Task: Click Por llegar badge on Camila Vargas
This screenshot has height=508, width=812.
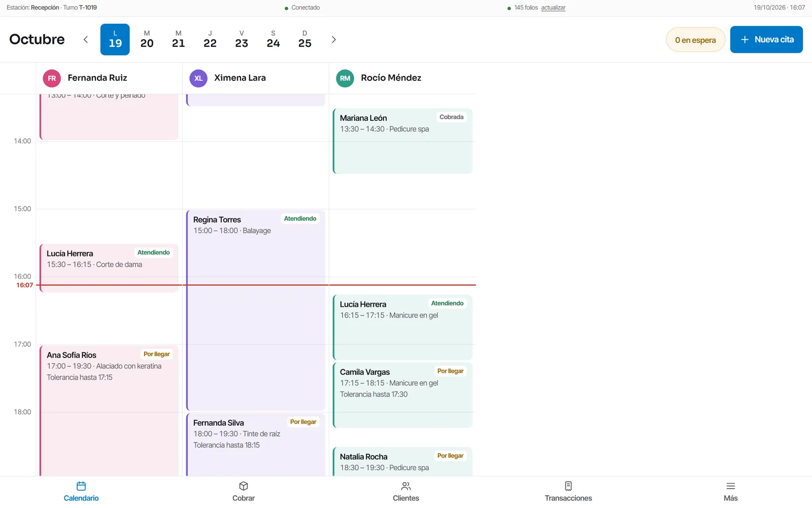Action: click(450, 371)
